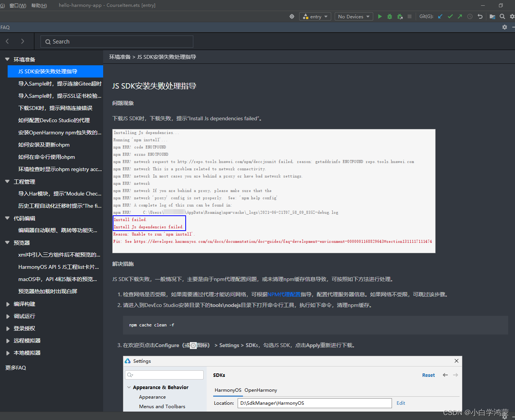Expand the 本地模拟器 section
Screen dimensions: 515x420
point(8,353)
